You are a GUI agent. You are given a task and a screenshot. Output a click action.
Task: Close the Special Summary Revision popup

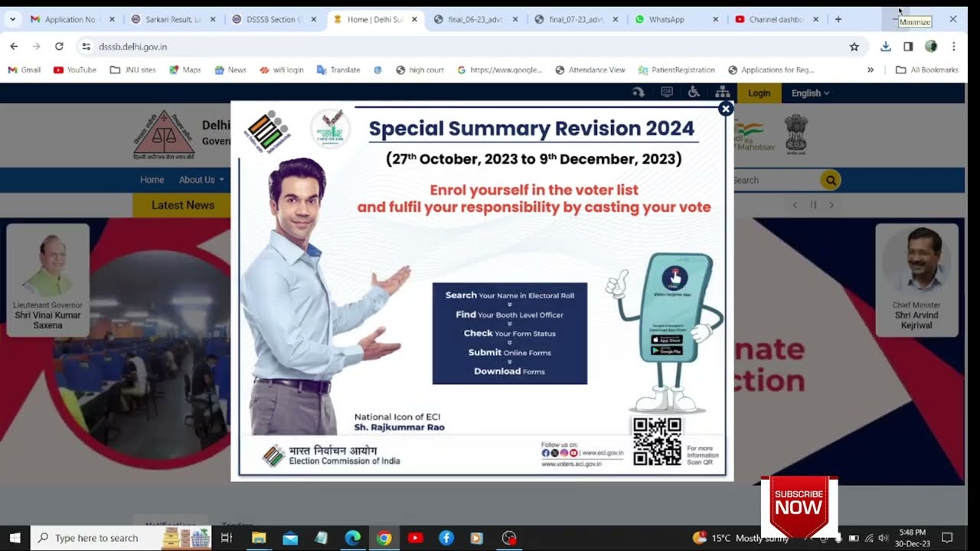(x=726, y=109)
